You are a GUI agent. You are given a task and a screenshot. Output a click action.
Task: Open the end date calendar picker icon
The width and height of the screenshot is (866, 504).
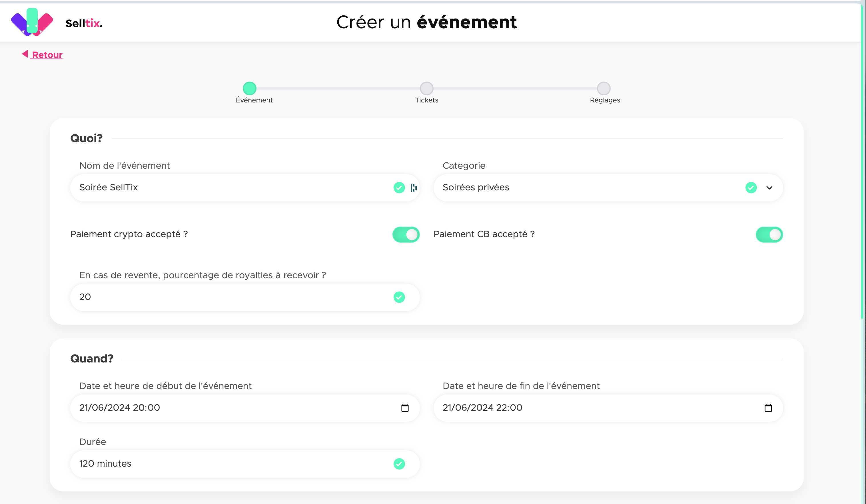768,408
